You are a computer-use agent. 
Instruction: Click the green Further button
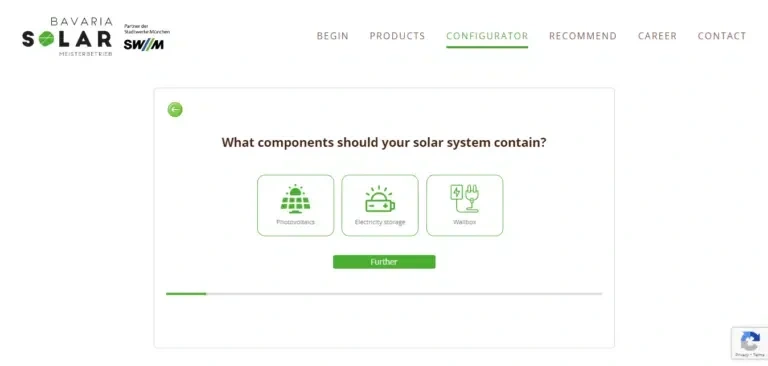click(x=384, y=262)
